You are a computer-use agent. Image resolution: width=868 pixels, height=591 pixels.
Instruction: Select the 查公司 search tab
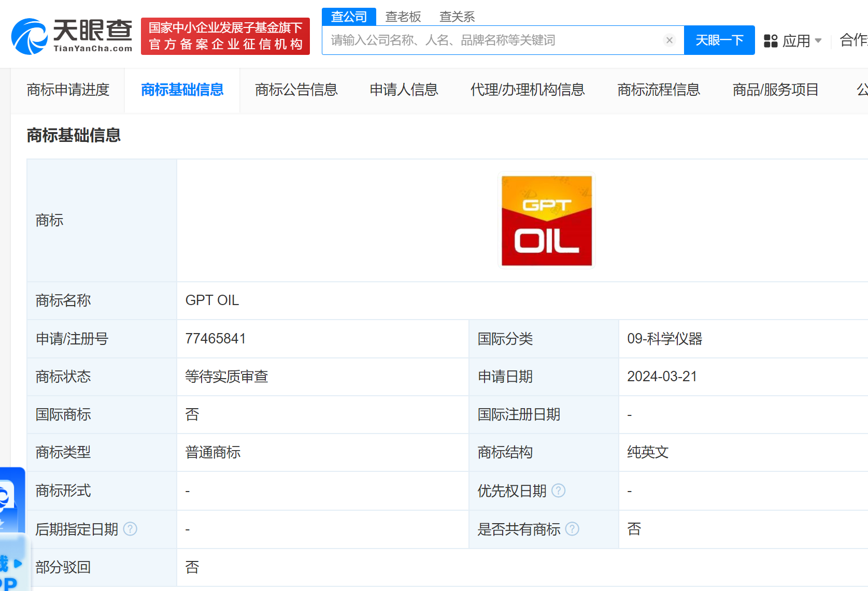349,17
